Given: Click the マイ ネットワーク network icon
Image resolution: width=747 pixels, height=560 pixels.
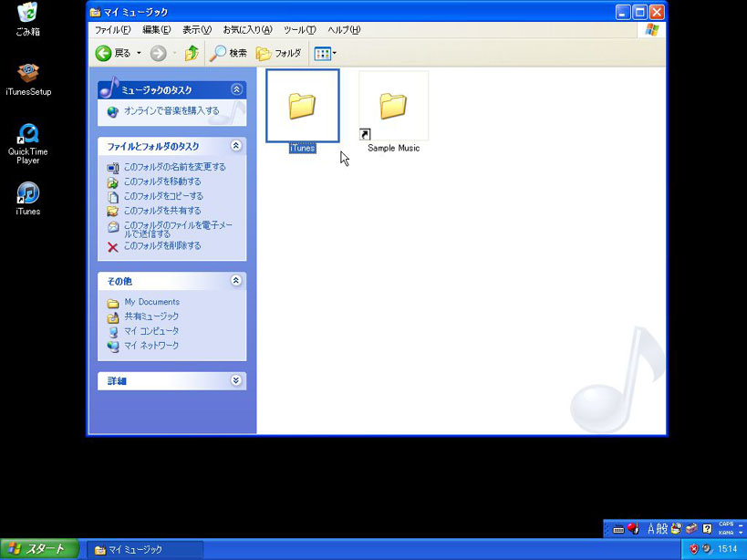Looking at the screenshot, I should pos(113,347).
